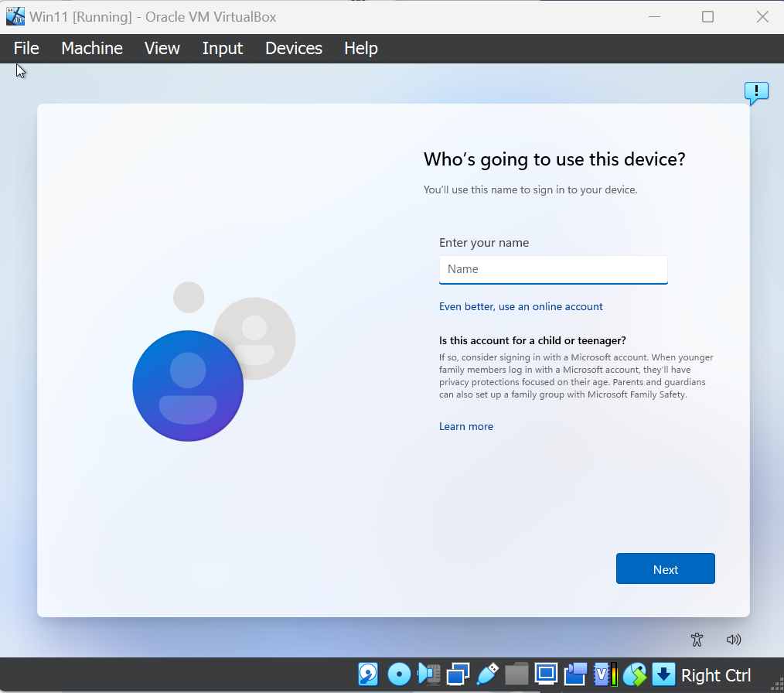Click the mouse integration status icon
This screenshot has height=693, width=784.
tap(635, 674)
